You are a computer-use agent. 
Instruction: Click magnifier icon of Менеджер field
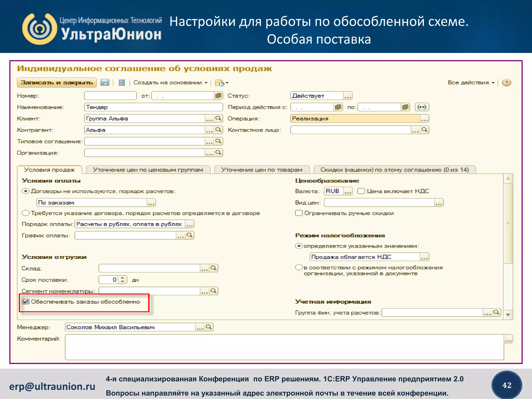coord(209,327)
